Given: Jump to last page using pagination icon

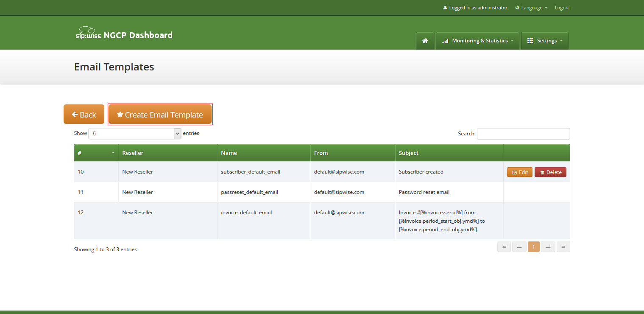Looking at the screenshot, I should 563,247.
